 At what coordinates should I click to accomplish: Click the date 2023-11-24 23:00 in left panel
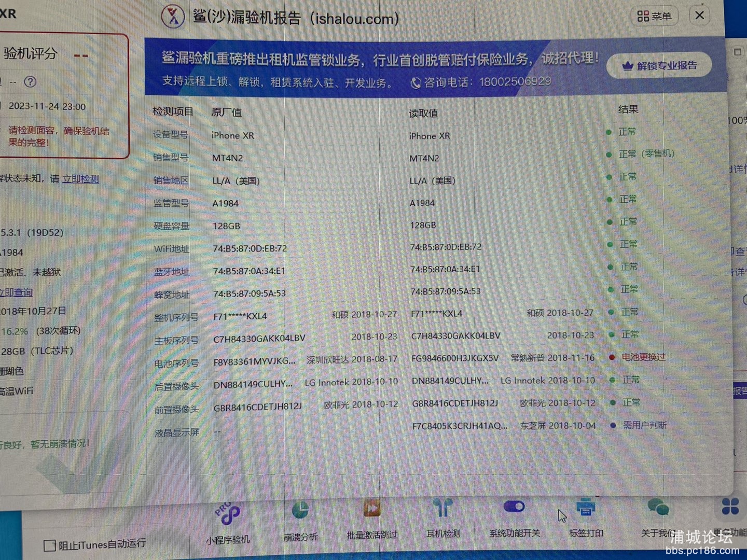[x=47, y=106]
